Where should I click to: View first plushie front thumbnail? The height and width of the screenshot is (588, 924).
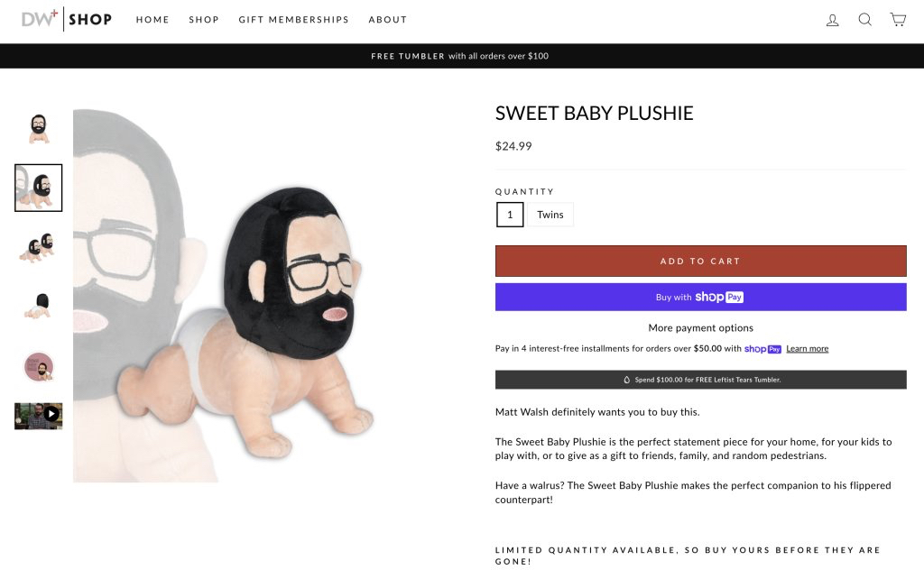39,129
